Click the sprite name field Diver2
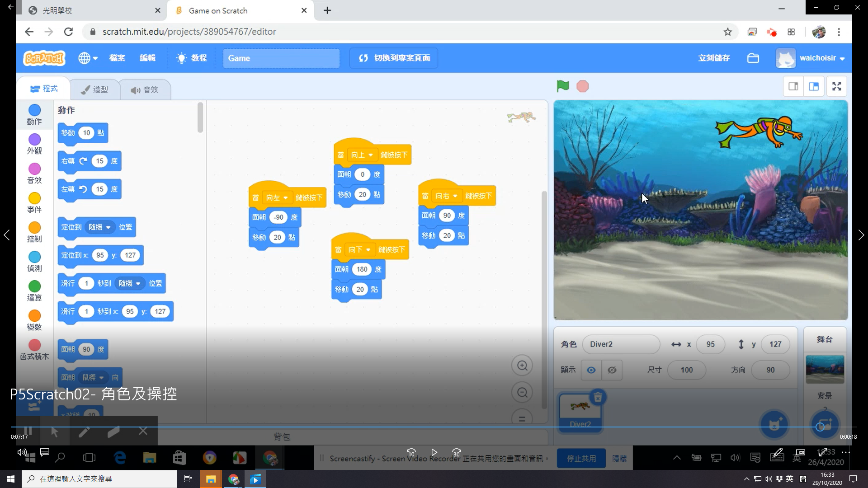The width and height of the screenshot is (868, 488). point(621,344)
